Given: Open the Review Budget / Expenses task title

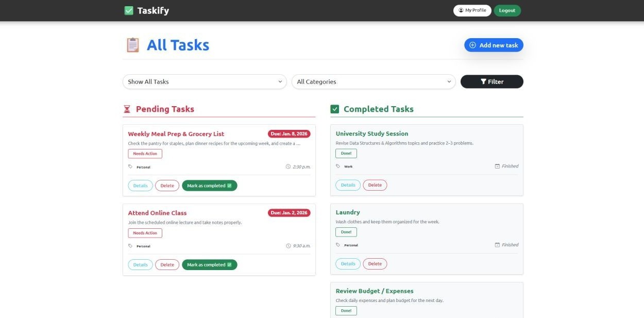Looking at the screenshot, I should (x=375, y=291).
